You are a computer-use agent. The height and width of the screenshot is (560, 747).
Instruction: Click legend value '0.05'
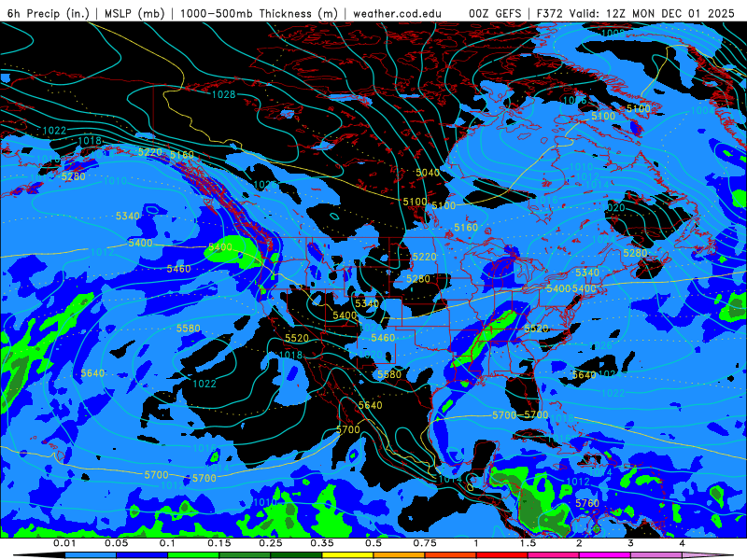116,543
